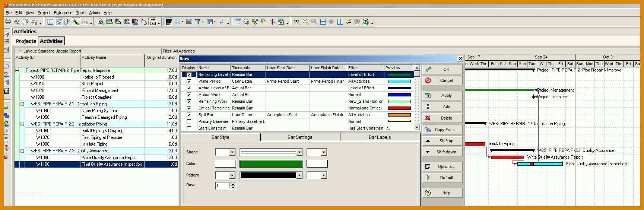644x210 pixels.
Task: Click the Filter funnel icon
Action: pyautogui.click(x=197, y=22)
